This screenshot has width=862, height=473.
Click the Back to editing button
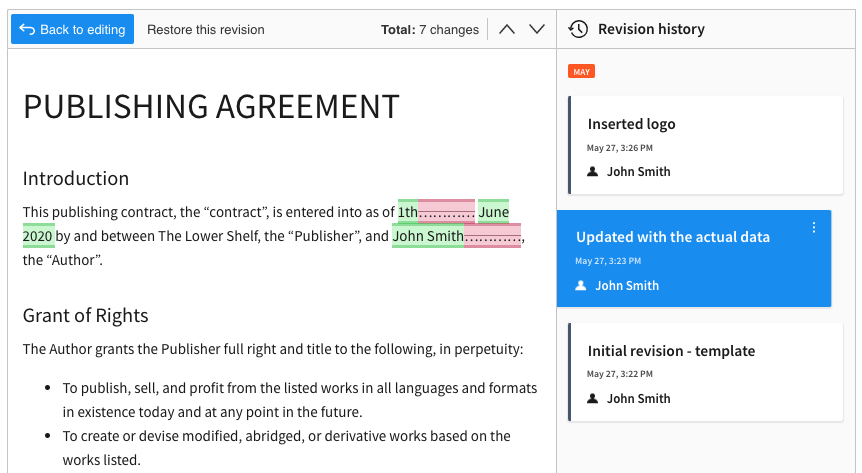[x=72, y=29]
